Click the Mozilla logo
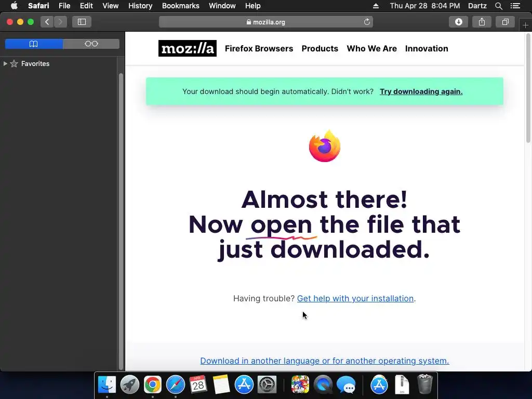 [x=187, y=48]
